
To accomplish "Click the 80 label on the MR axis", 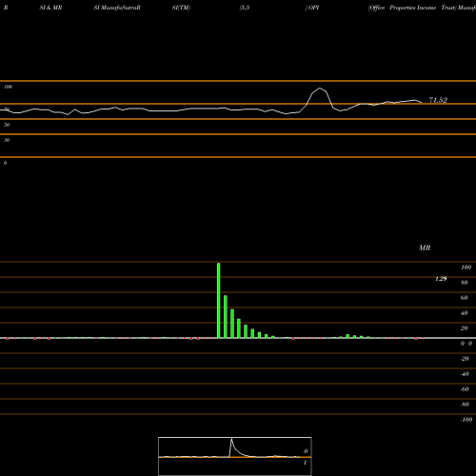I will (465, 283).
